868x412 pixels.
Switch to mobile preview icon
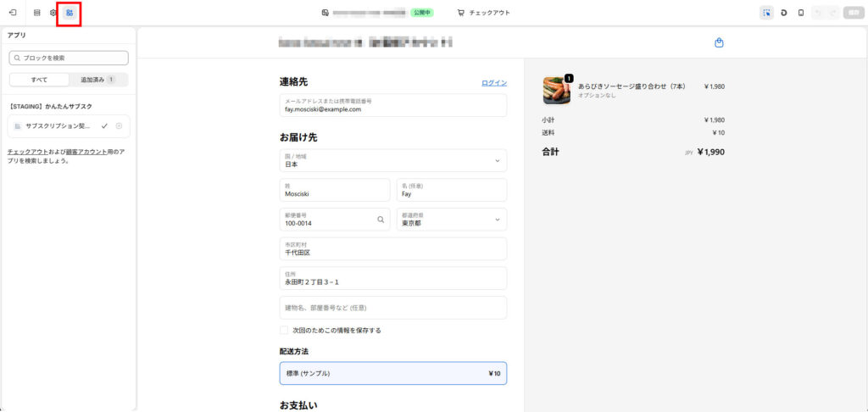click(x=801, y=13)
